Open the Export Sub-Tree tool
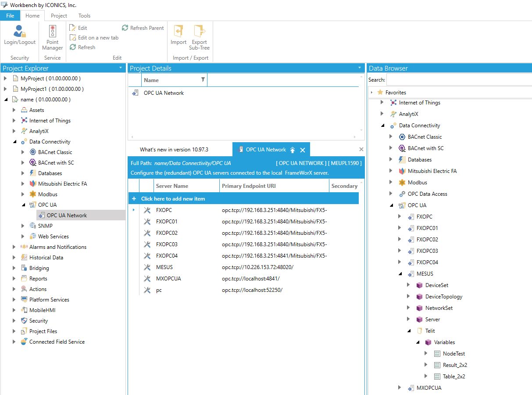The width and height of the screenshot is (532, 395). tap(199, 38)
